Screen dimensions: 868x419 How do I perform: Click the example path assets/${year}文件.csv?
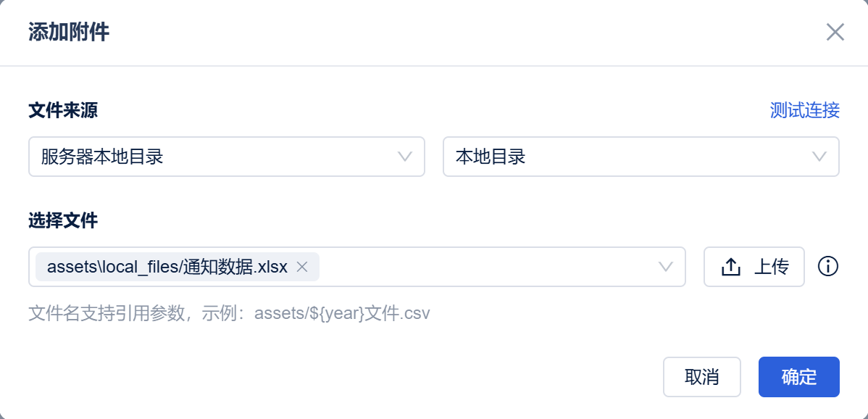point(342,314)
